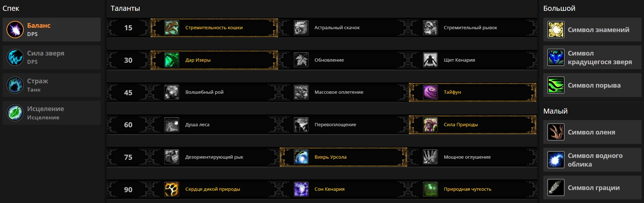Image resolution: width=644 pixels, height=203 pixels.
Task: Click the level 60 talent row number
Action: click(x=128, y=125)
